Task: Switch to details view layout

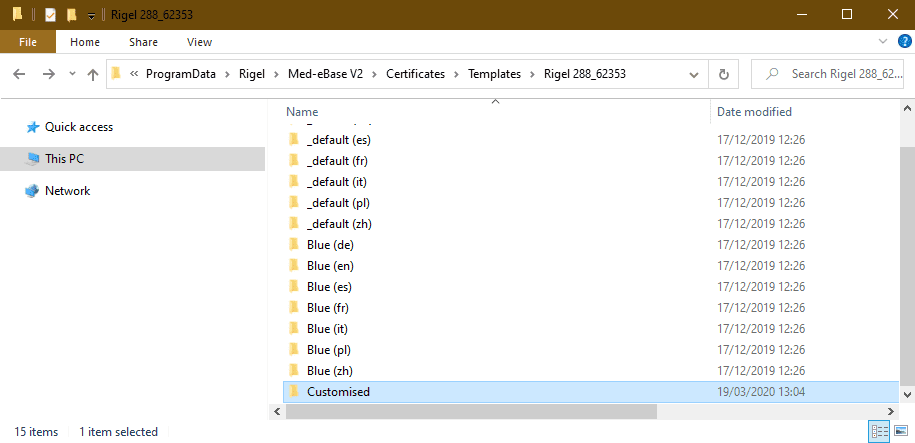Action: click(x=880, y=431)
